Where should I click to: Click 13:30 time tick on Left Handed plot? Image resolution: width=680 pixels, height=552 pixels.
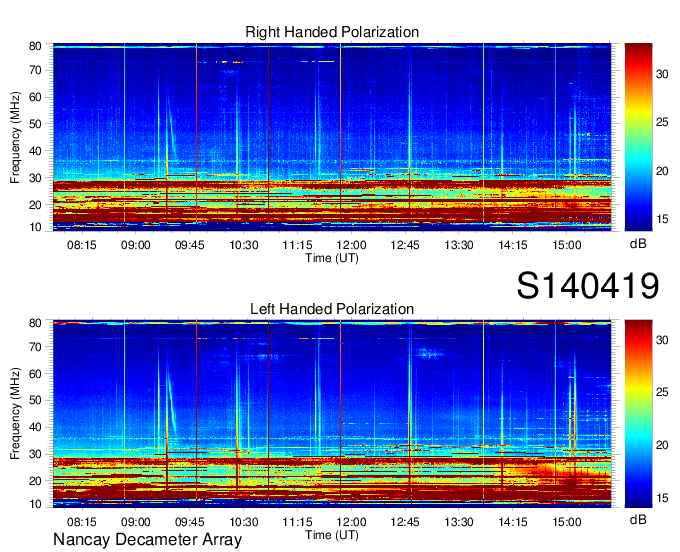click(x=459, y=522)
